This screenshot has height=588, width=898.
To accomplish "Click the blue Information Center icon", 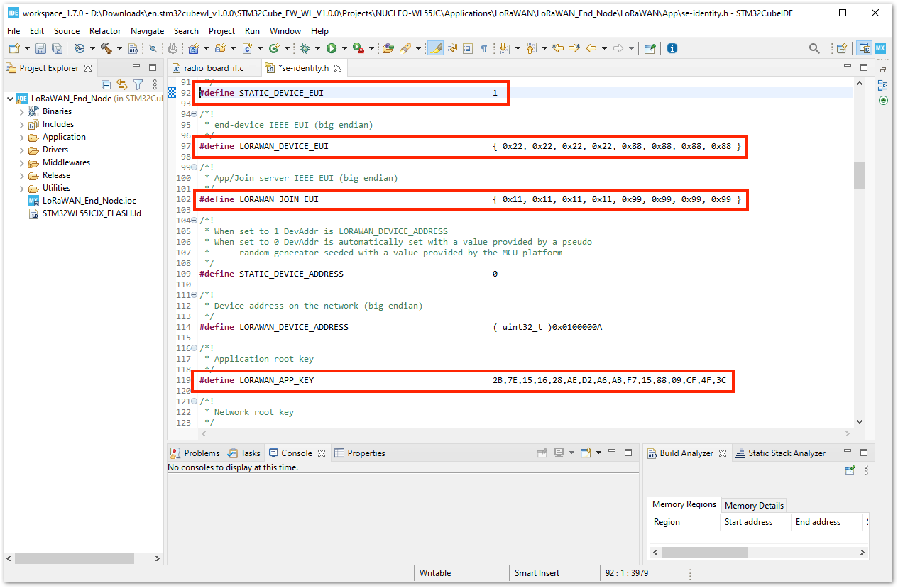I will coord(672,48).
